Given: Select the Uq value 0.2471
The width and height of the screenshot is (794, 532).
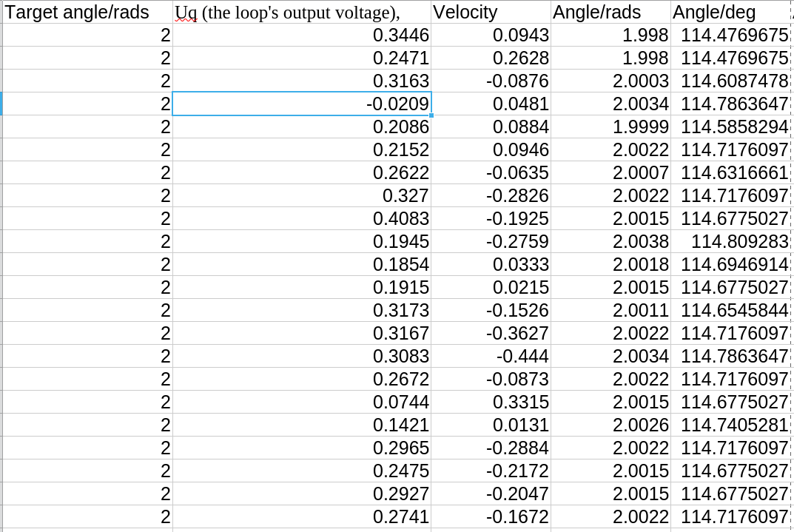Looking at the screenshot, I should pos(302,58).
